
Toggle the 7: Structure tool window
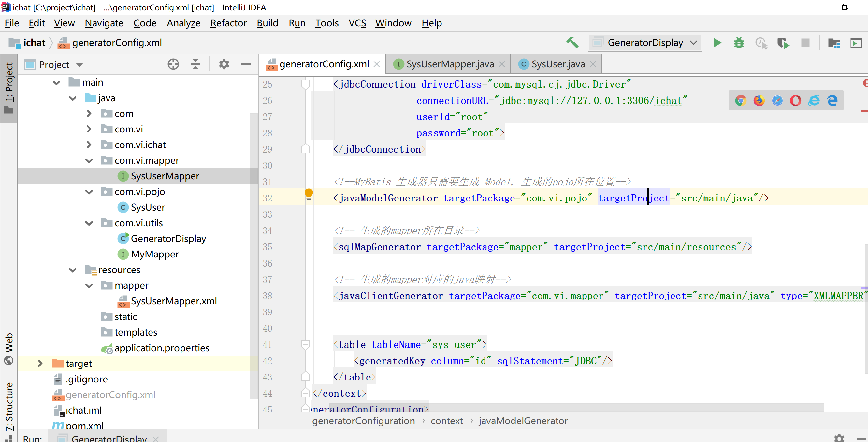pyautogui.click(x=9, y=407)
